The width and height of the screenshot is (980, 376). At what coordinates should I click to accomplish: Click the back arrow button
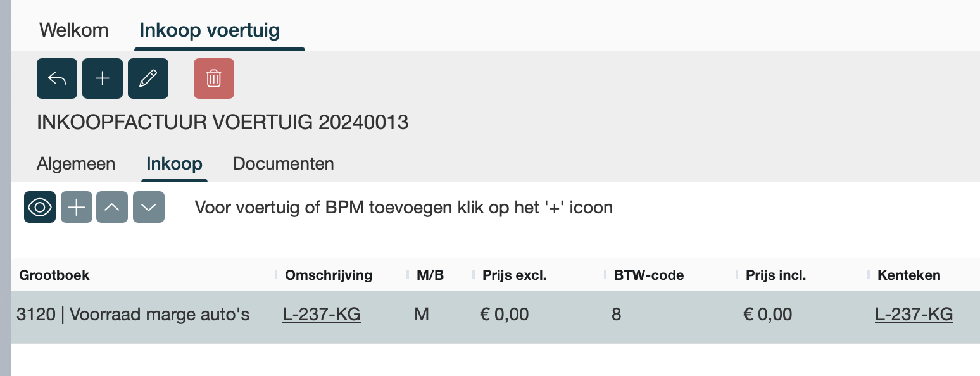point(57,78)
